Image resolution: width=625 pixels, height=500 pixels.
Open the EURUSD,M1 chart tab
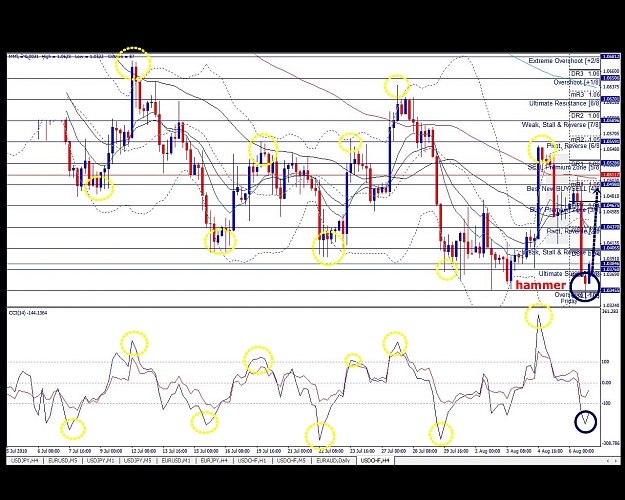click(176, 461)
